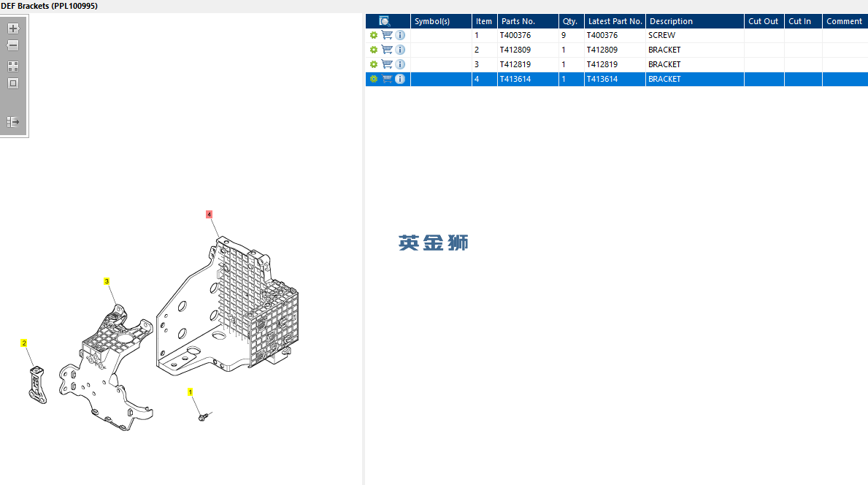Click BRACKET description in item 2 row

pos(695,50)
